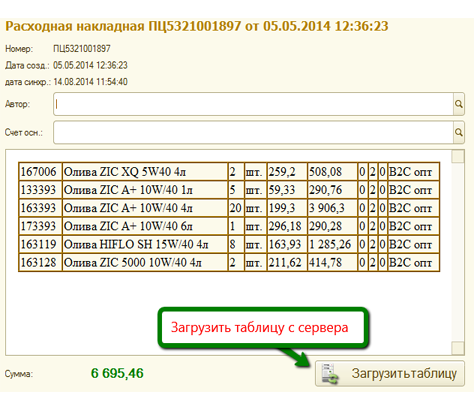This screenshot has width=474, height=415.
Task: Click the creation date 05.05.2014 12:36:23 value
Action: click(90, 65)
